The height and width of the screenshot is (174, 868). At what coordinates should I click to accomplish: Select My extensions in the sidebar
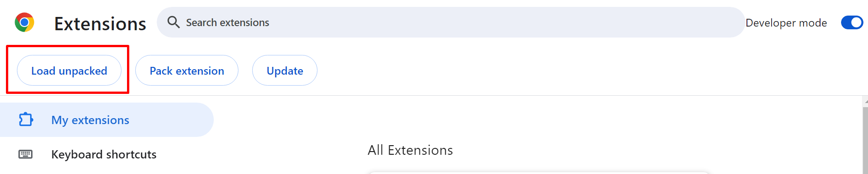point(106,120)
